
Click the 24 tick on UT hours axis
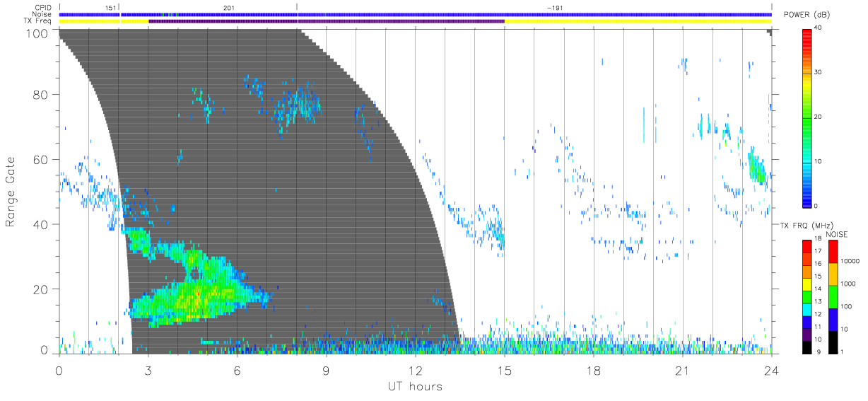[x=771, y=370]
